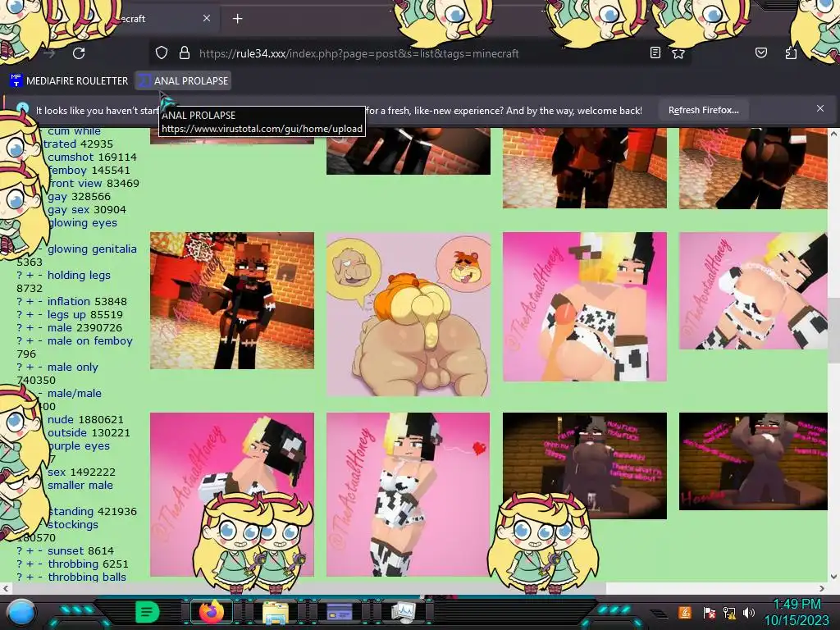Click the horizontal scrollbar right arrow
Viewport: 840px width, 630px height.
coord(822,588)
